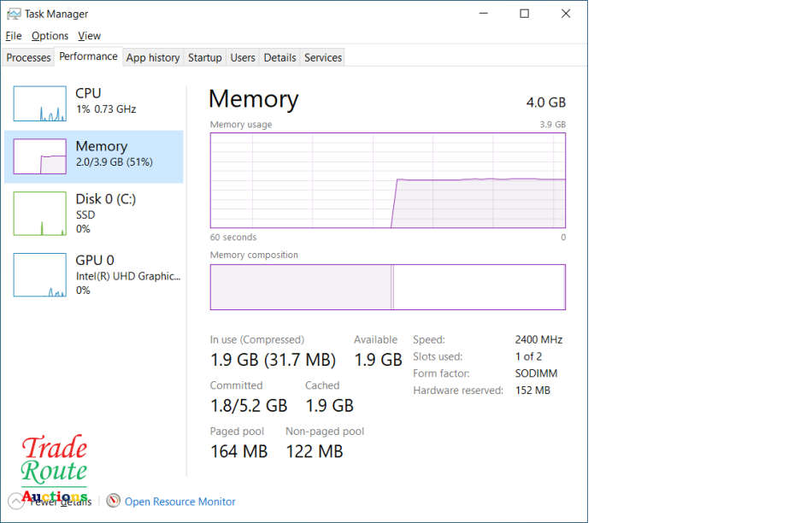Image resolution: width=812 pixels, height=523 pixels.
Task: Open the View menu
Action: tap(89, 36)
